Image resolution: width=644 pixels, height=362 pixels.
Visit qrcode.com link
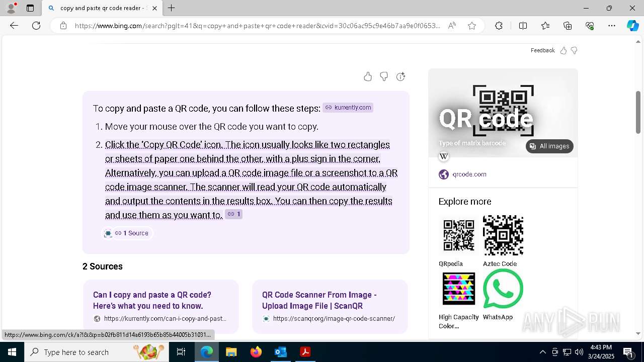click(x=469, y=174)
